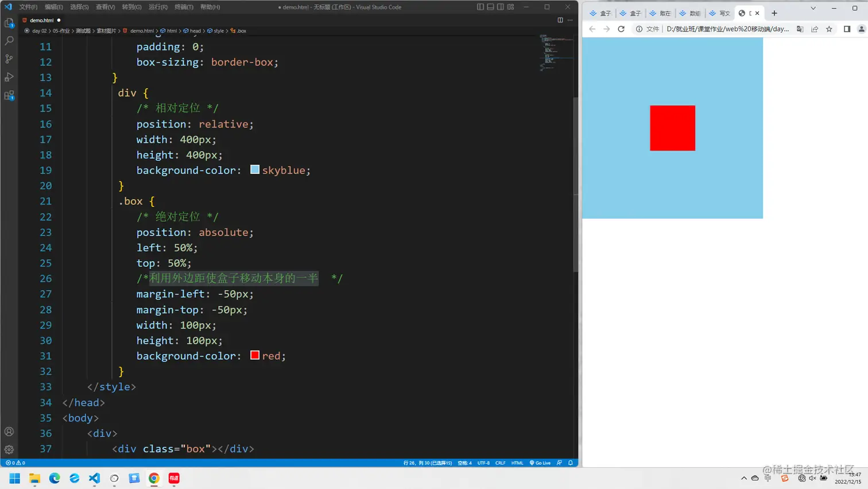Open the Run and Debug view
Viewport: 868px width, 489px height.
click(9, 77)
